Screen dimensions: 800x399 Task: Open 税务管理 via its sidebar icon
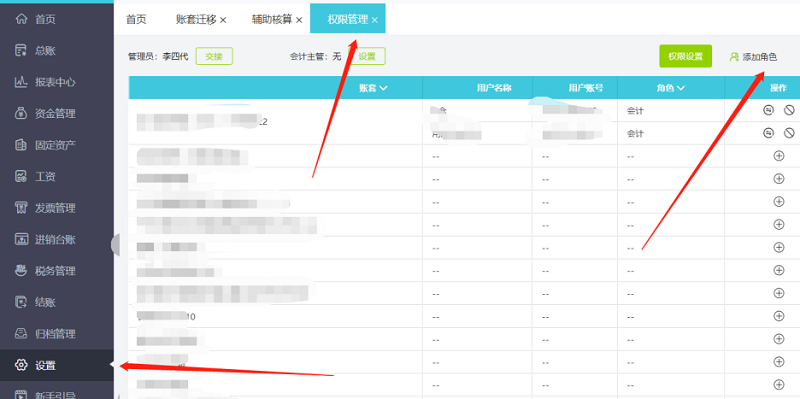point(21,271)
